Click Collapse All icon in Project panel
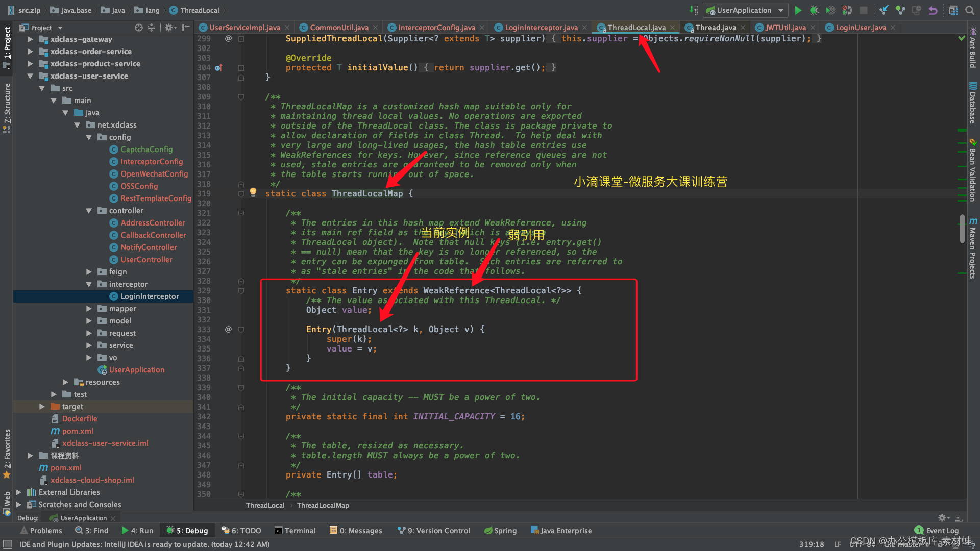 tap(152, 28)
